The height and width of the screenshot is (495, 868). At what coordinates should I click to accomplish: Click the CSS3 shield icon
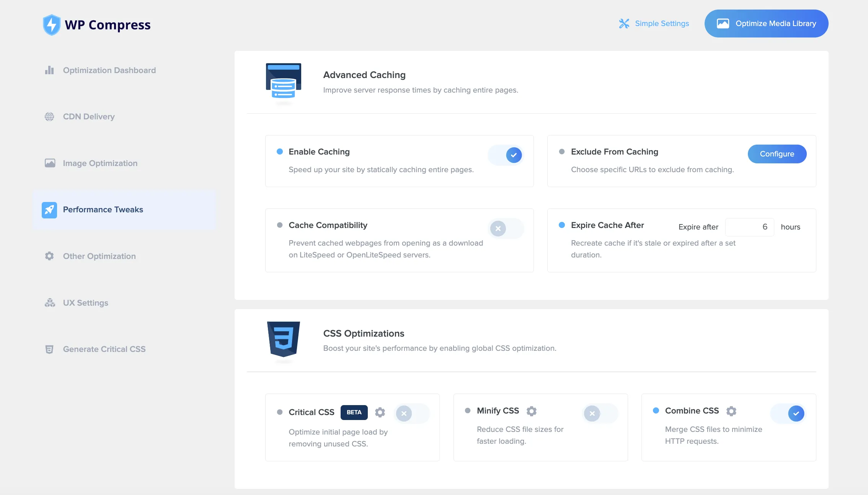point(284,339)
